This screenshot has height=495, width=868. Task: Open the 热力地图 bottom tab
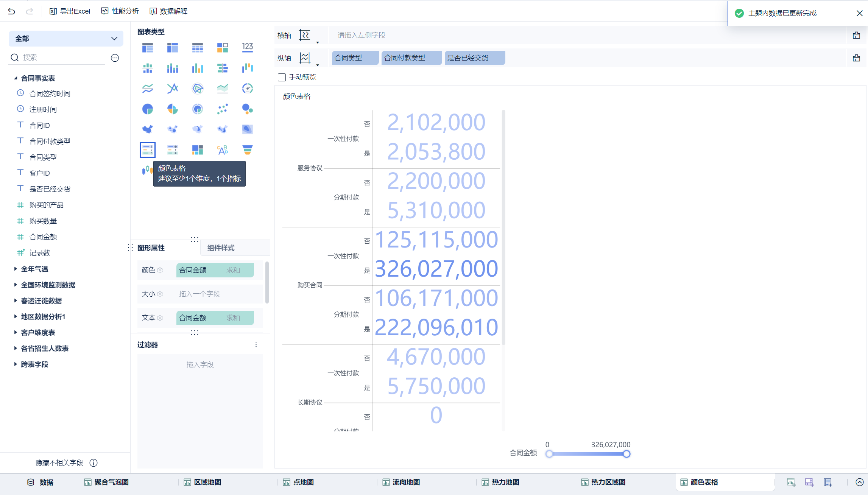click(505, 482)
